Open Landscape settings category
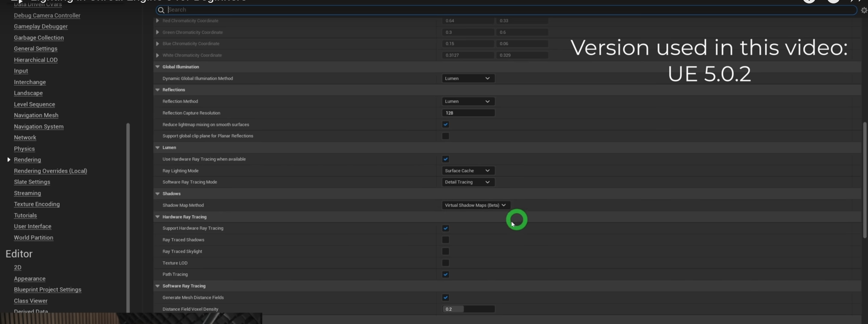This screenshot has width=868, height=324. [28, 93]
